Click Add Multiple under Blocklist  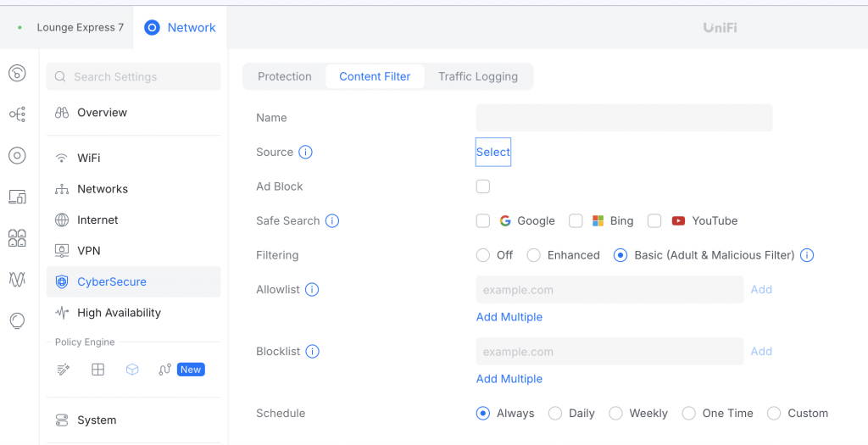tap(509, 379)
